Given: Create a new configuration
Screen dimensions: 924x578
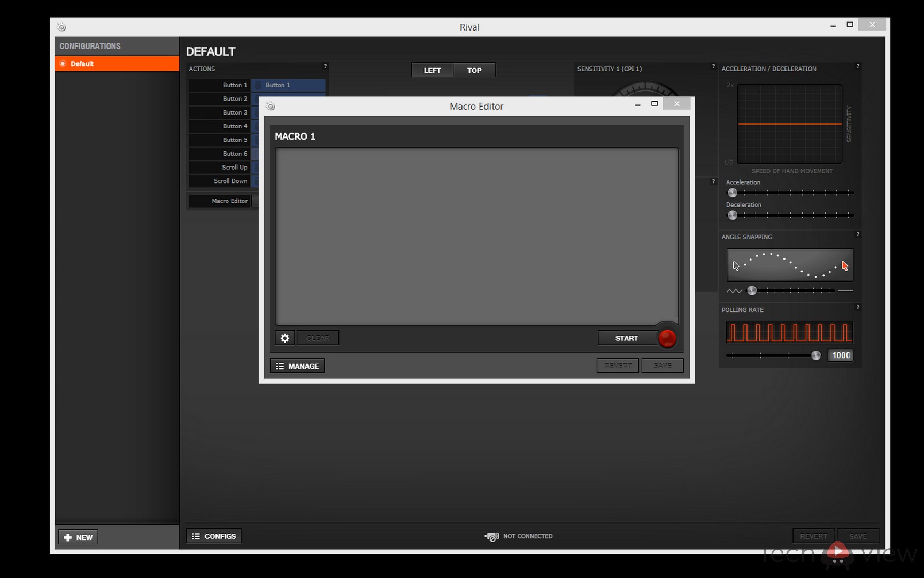Looking at the screenshot, I should 78,537.
